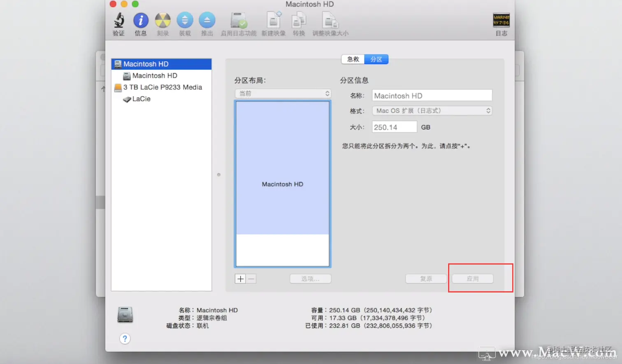Open the Log (日志) icon

[x=501, y=20]
